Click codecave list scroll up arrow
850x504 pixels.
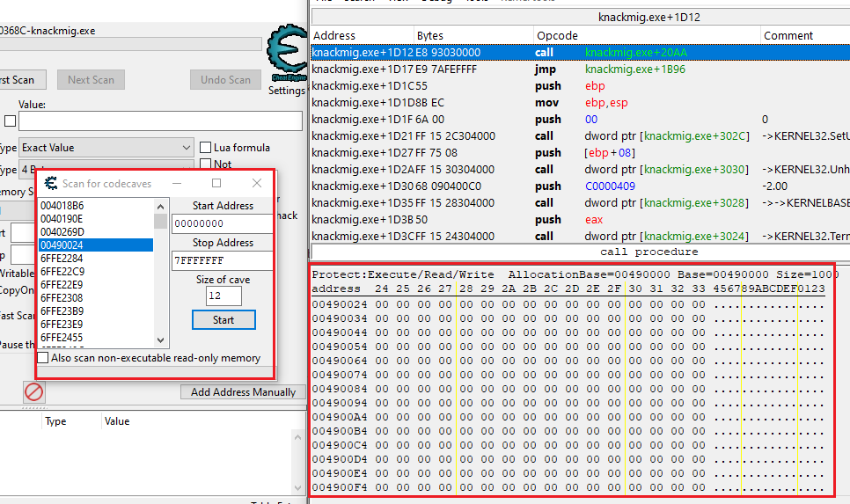160,207
